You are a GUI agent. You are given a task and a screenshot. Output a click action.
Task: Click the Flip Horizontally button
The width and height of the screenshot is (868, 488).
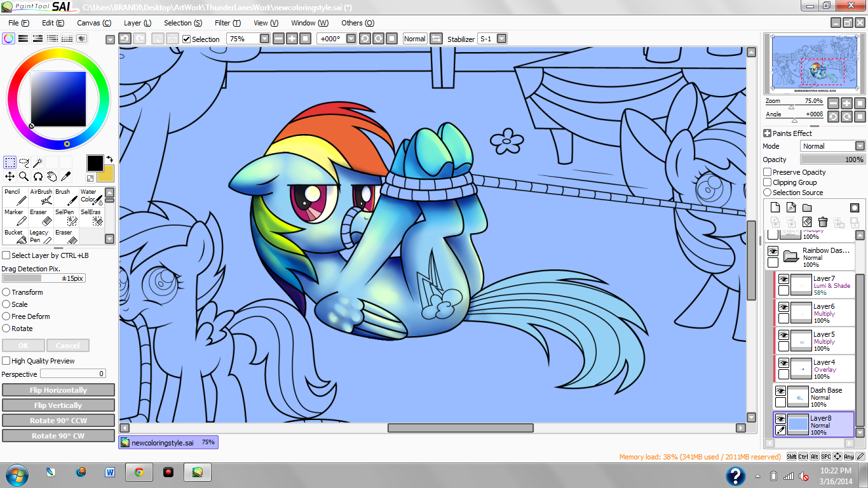pos(58,390)
